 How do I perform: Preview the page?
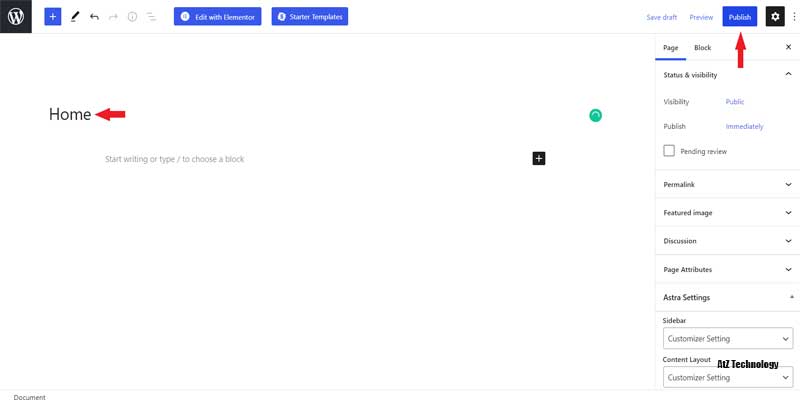pyautogui.click(x=701, y=17)
